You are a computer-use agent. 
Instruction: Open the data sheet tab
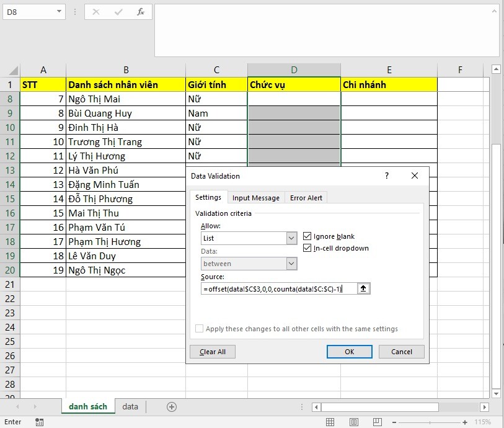pyautogui.click(x=130, y=407)
